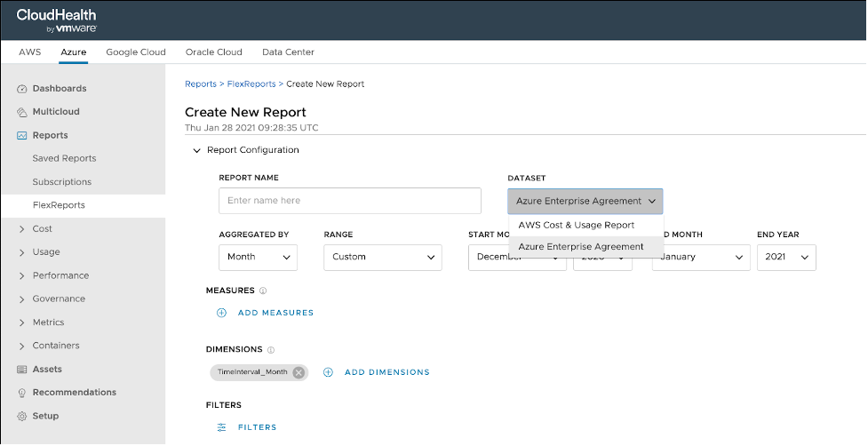Screen dimensions: 868x446
Task: Click the FILTERS link
Action: pos(258,427)
